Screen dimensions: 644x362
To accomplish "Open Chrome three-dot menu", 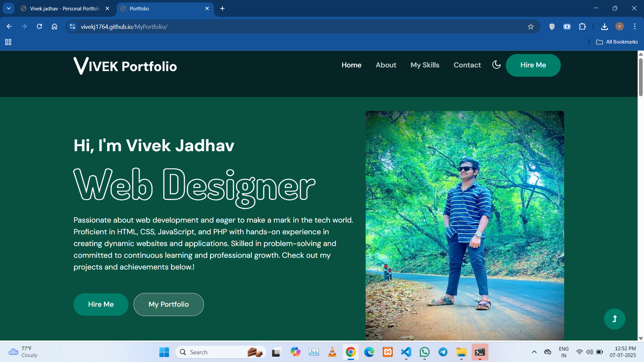I will 635,26.
